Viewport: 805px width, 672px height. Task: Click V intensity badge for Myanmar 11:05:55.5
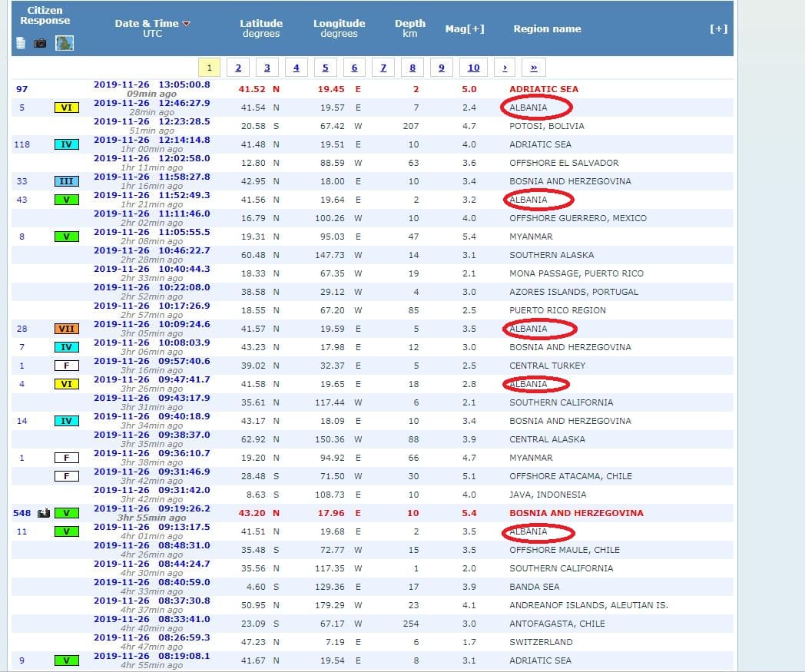point(67,237)
